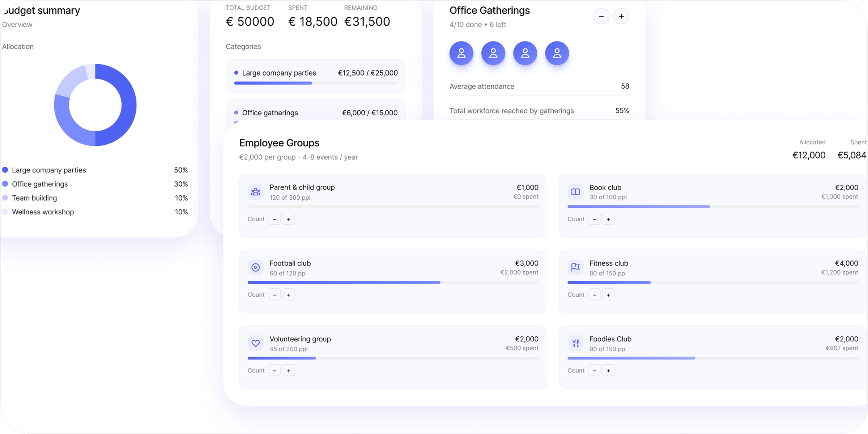Click the €5,084 spent total for Employee Groups

852,155
